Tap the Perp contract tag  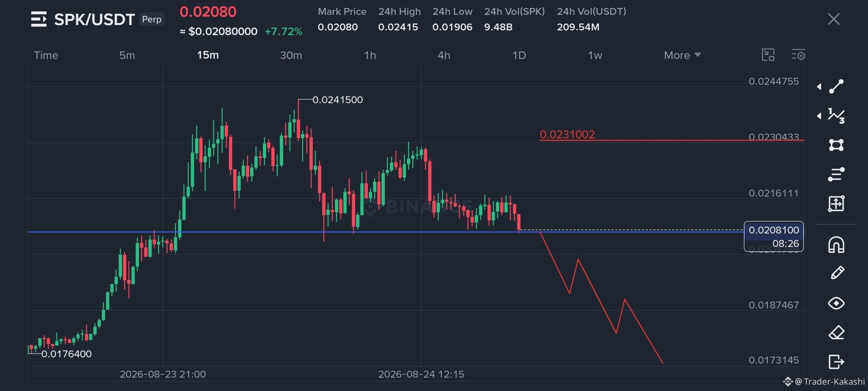152,19
